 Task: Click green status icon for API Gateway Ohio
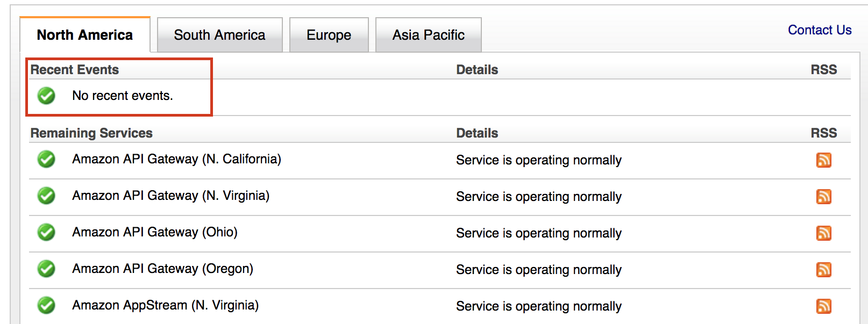[46, 233]
